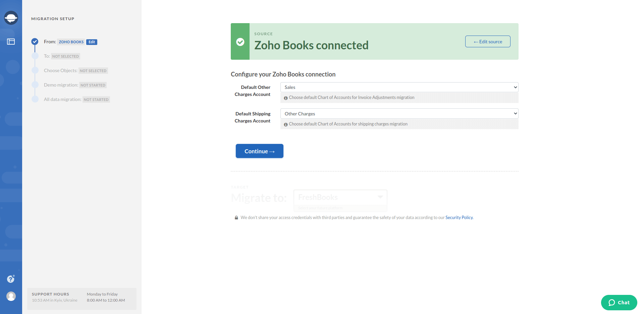
Task: Click the Migration Setup title
Action: (53, 19)
